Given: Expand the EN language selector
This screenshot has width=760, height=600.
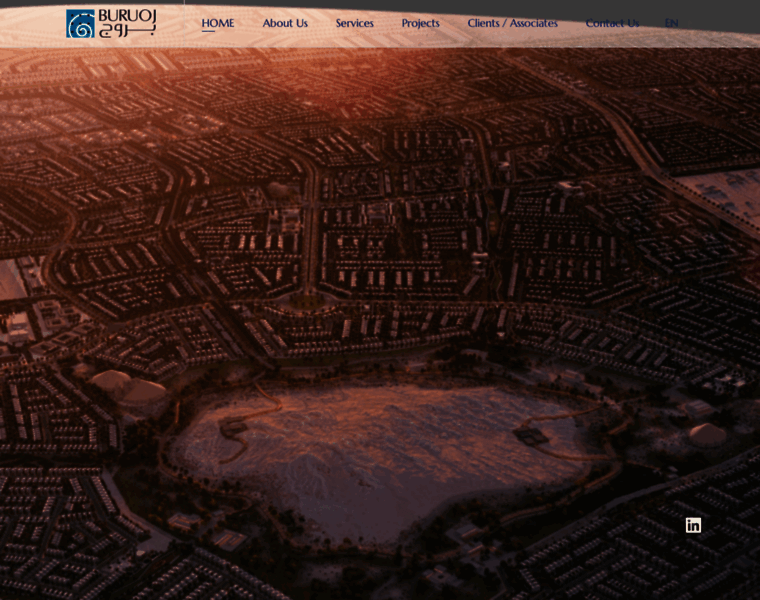Looking at the screenshot, I should pos(671,23).
